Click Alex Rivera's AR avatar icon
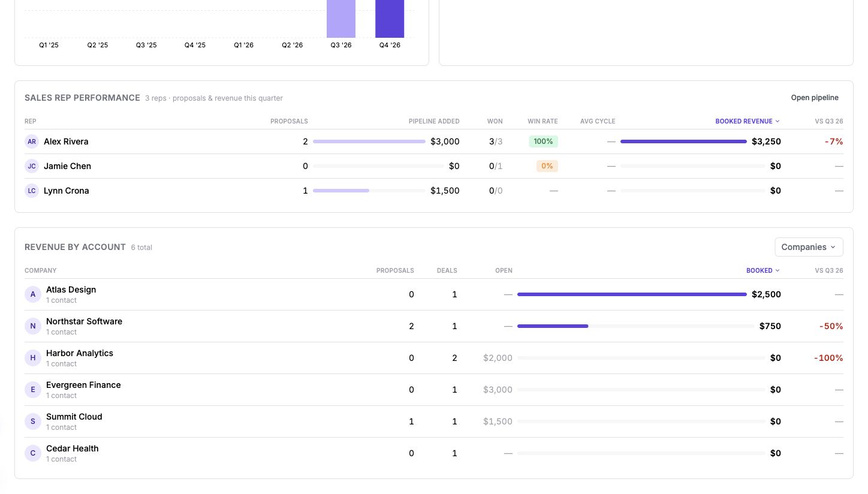 click(x=32, y=141)
